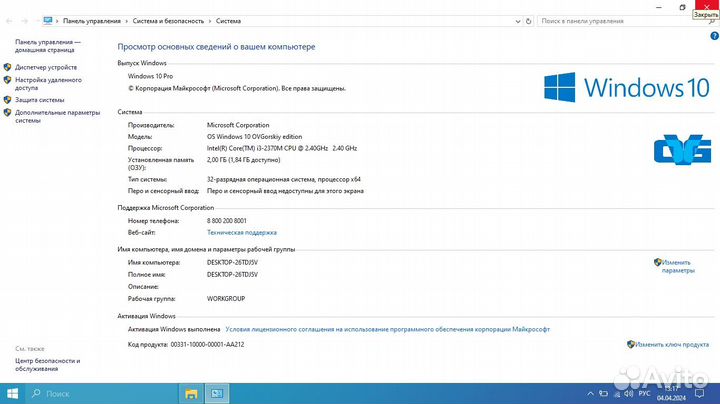Show hidden tray icons chevron
Screen dimensions: 720x404
(x=591, y=393)
